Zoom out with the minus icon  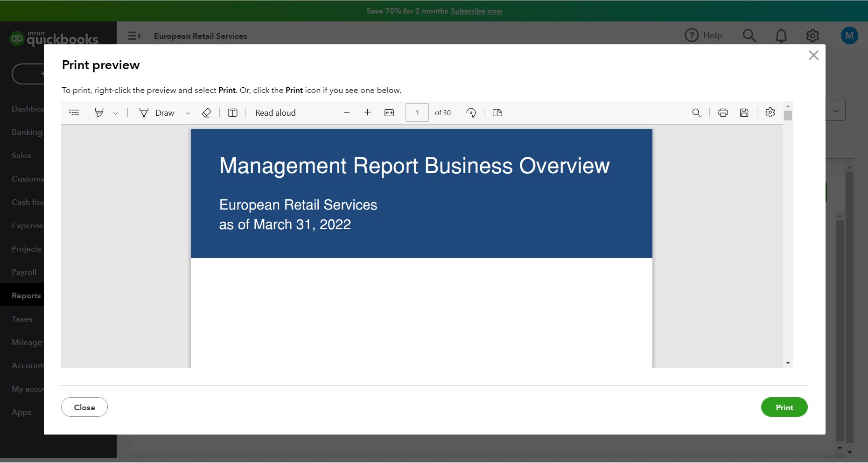[346, 112]
